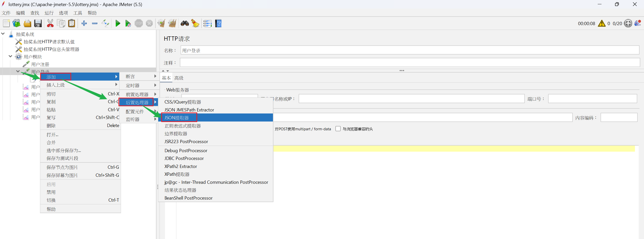
Task: Click the gray Shutdown icon
Action: tap(149, 23)
